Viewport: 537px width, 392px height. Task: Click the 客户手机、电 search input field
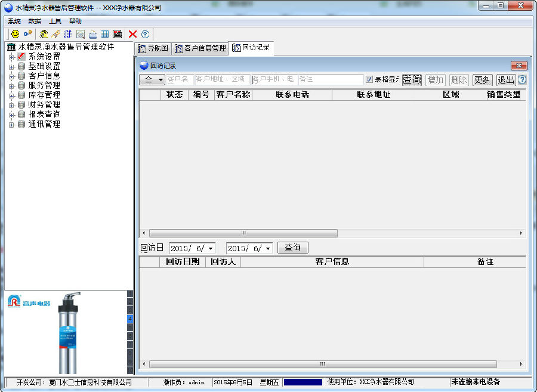(x=274, y=79)
